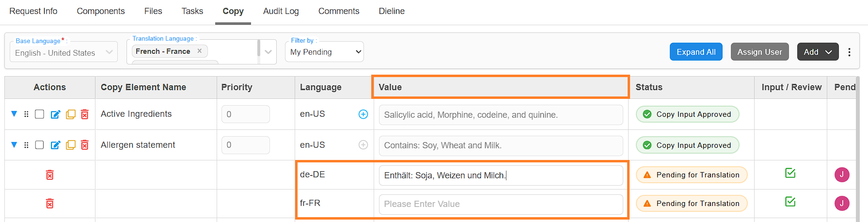
Task: Delete the Active Ingredients row
Action: 85,114
